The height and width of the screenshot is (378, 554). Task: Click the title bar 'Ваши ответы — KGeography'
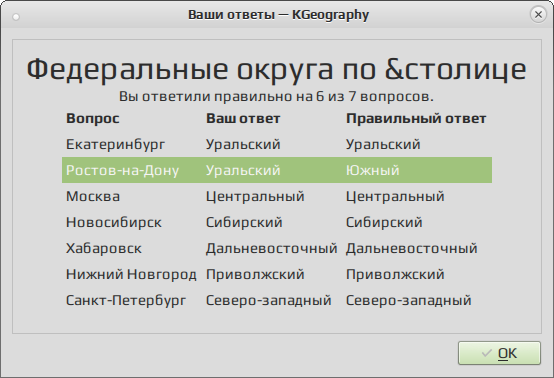pyautogui.click(x=278, y=15)
